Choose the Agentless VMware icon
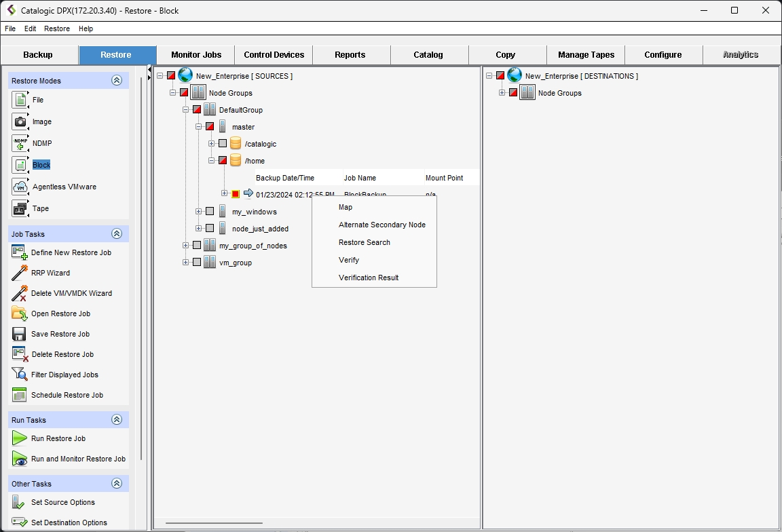Screen dimensions: 782x532 [20, 187]
